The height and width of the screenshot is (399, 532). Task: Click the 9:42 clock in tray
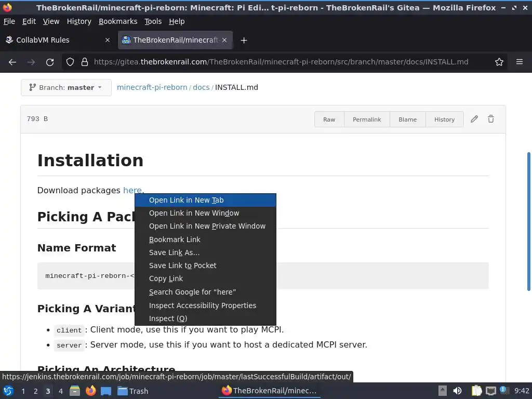[522, 391]
